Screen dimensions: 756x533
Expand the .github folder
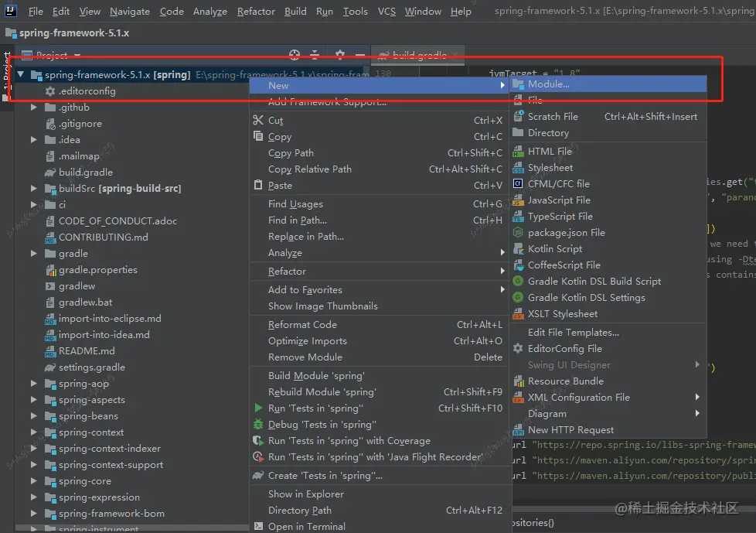(34, 107)
